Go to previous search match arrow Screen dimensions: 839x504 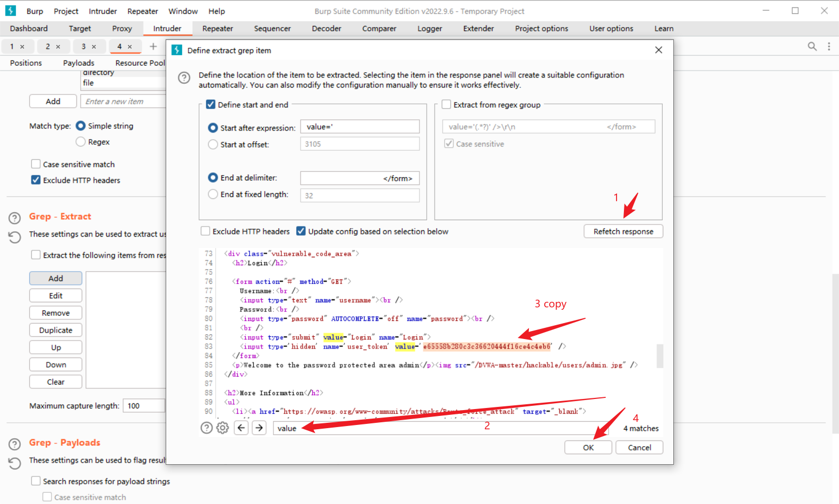tap(242, 428)
